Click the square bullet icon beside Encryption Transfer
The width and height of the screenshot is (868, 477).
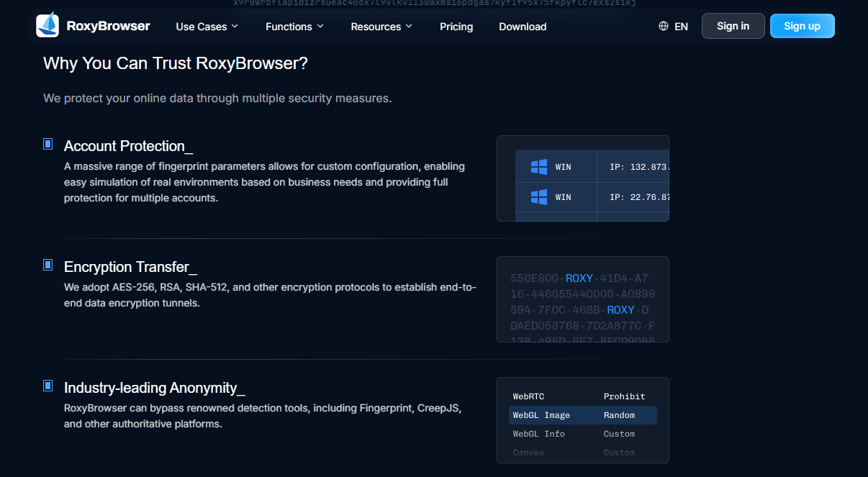[48, 265]
